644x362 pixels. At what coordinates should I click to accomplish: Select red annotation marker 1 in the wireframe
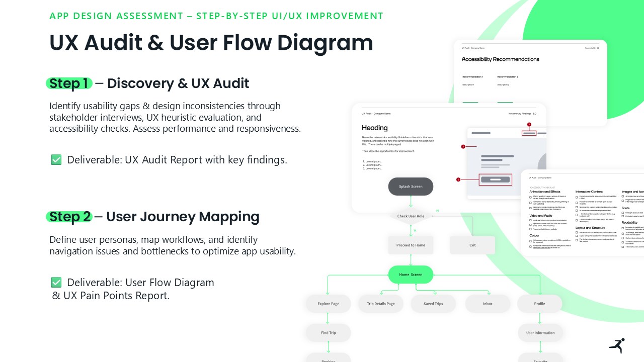click(x=458, y=179)
